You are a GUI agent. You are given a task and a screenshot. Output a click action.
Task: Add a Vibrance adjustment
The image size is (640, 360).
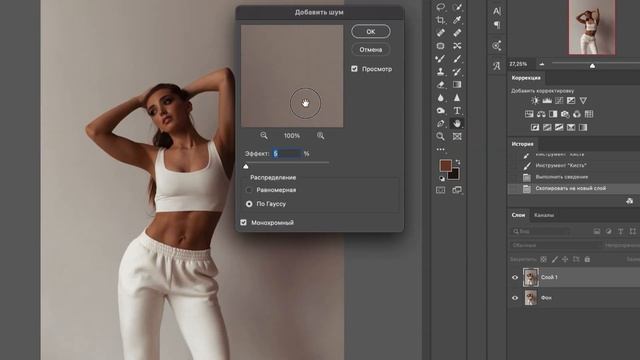[583, 100]
